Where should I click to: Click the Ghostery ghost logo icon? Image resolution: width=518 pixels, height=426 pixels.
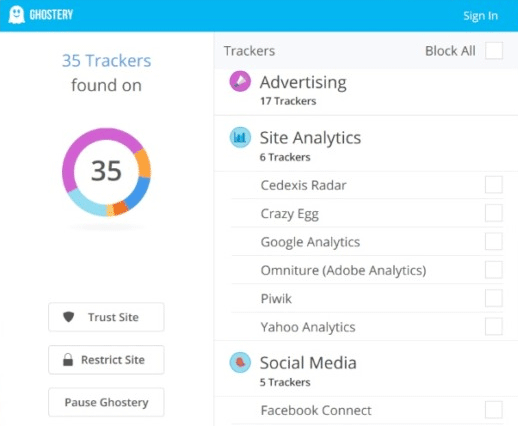tap(16, 15)
